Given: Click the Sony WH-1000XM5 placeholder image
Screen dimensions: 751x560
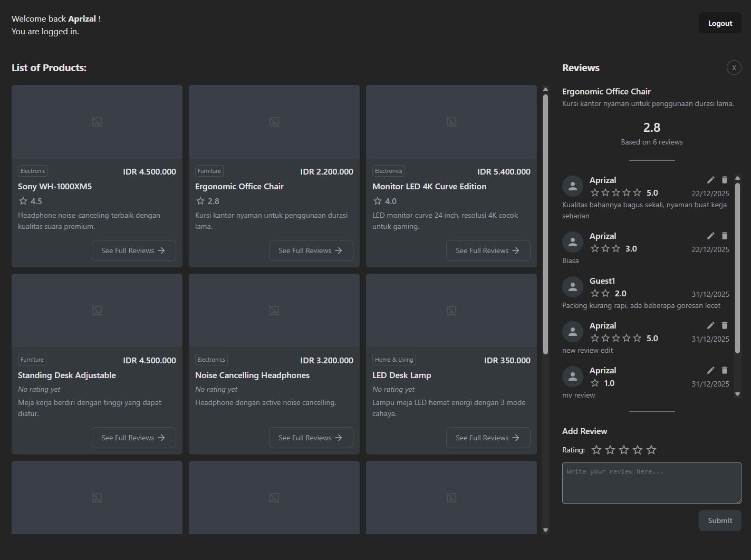Looking at the screenshot, I should tap(97, 122).
